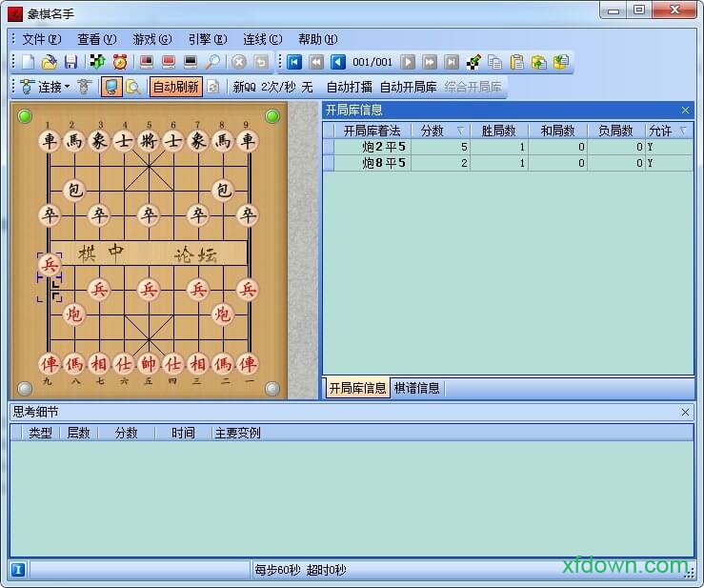Toggle the 自动刷新 button

point(175,87)
